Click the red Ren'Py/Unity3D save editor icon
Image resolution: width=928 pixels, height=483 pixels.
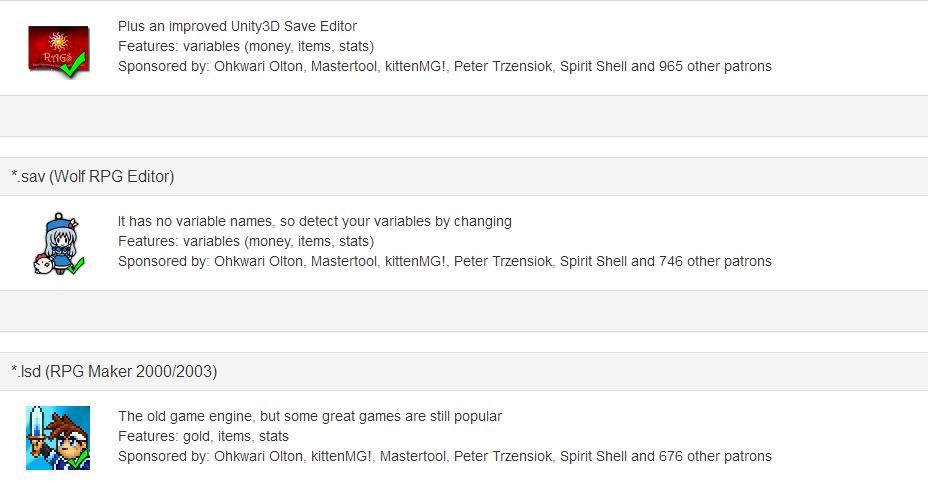(x=57, y=48)
